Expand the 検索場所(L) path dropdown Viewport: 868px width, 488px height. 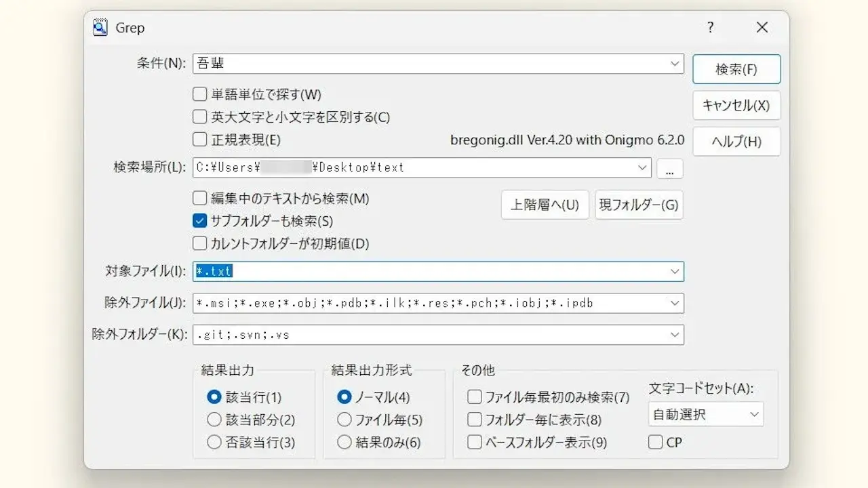pyautogui.click(x=643, y=168)
